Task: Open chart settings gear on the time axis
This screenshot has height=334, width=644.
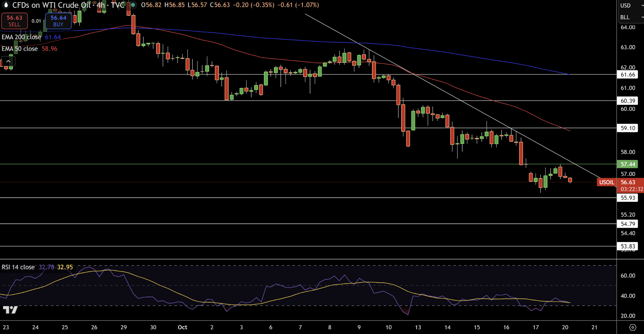Action: coord(633,327)
